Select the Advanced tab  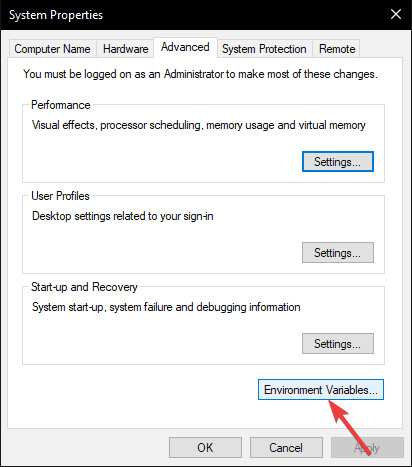[x=185, y=47]
